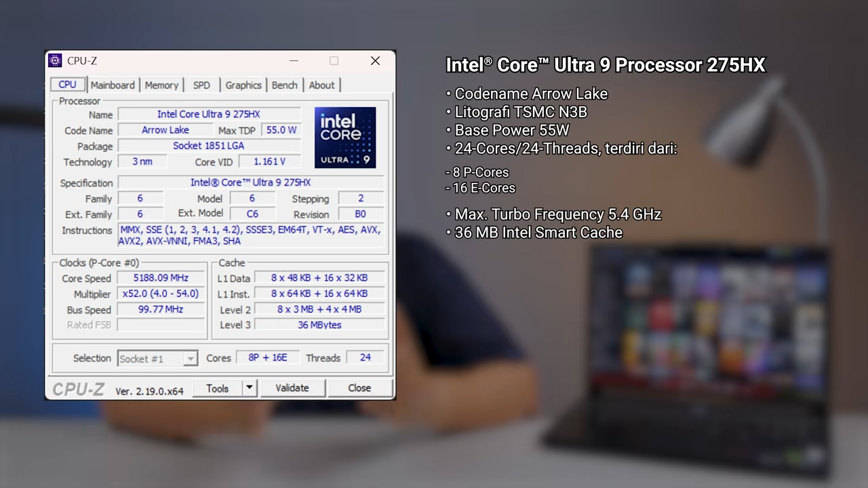Click the Package value Socket 1851 LGA
Screen dimensions: 868x488
209,146
